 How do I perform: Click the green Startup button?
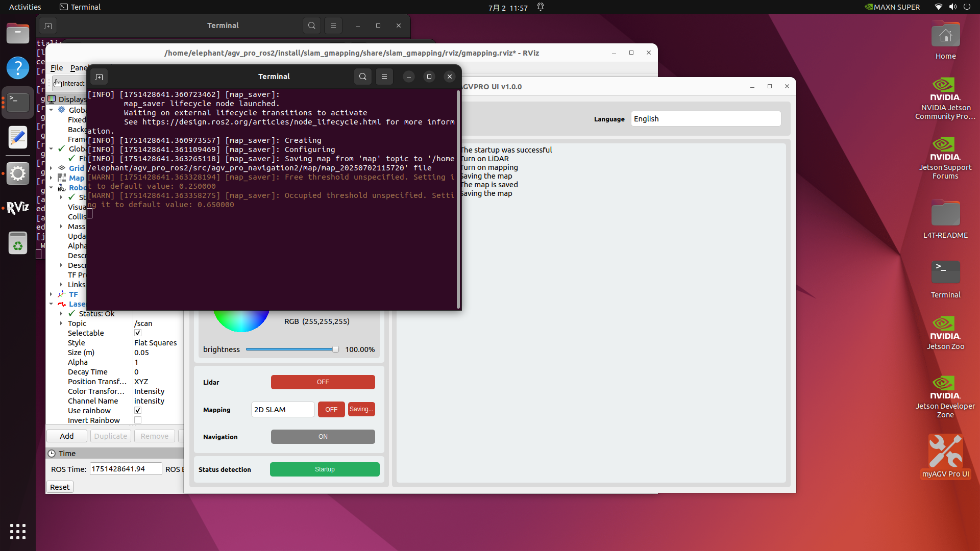[x=325, y=469]
